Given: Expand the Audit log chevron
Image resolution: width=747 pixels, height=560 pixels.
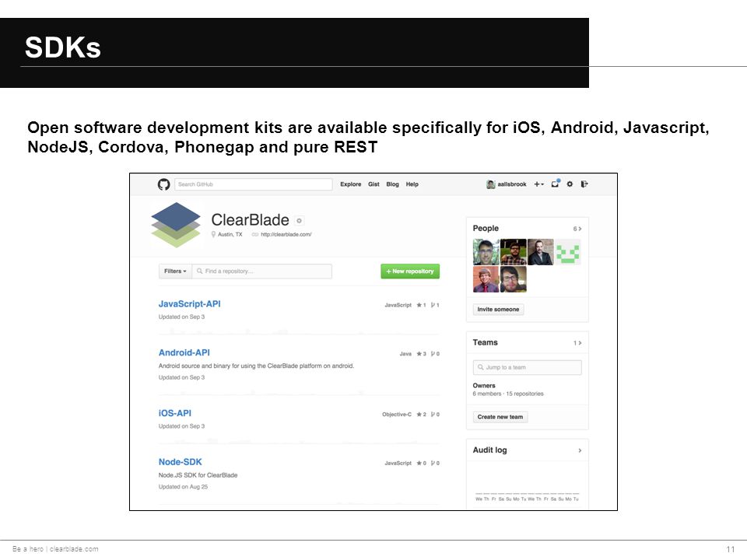Looking at the screenshot, I should tap(580, 450).
